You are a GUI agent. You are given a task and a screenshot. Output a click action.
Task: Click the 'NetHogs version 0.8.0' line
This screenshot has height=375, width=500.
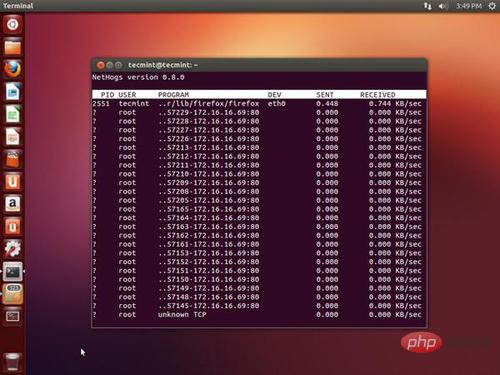pyautogui.click(x=138, y=77)
